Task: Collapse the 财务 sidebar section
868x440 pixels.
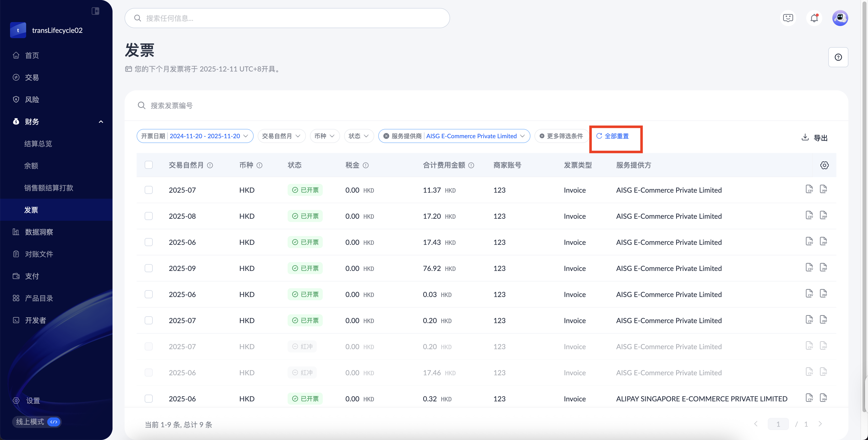Action: click(101, 121)
